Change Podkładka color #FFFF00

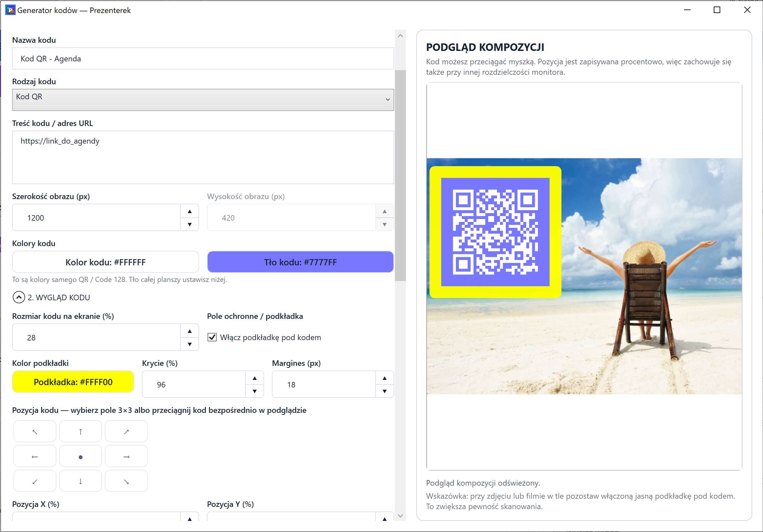73,382
